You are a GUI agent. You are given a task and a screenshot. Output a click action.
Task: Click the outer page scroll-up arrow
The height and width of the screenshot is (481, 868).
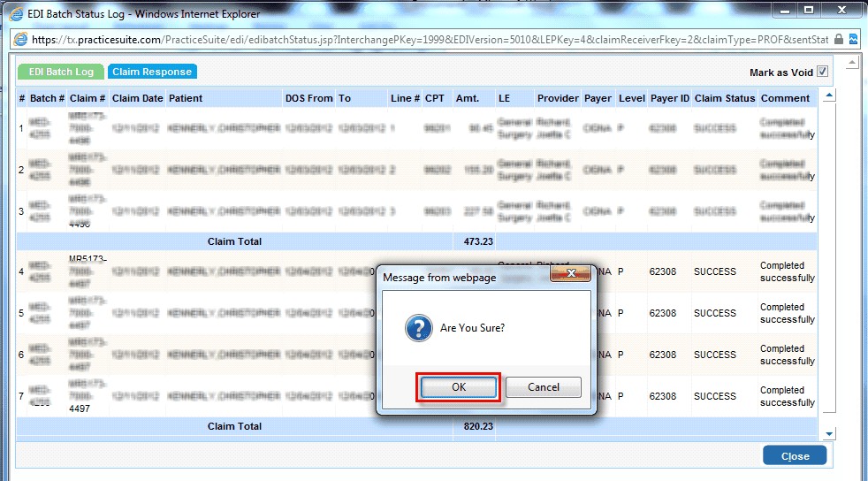[853, 64]
